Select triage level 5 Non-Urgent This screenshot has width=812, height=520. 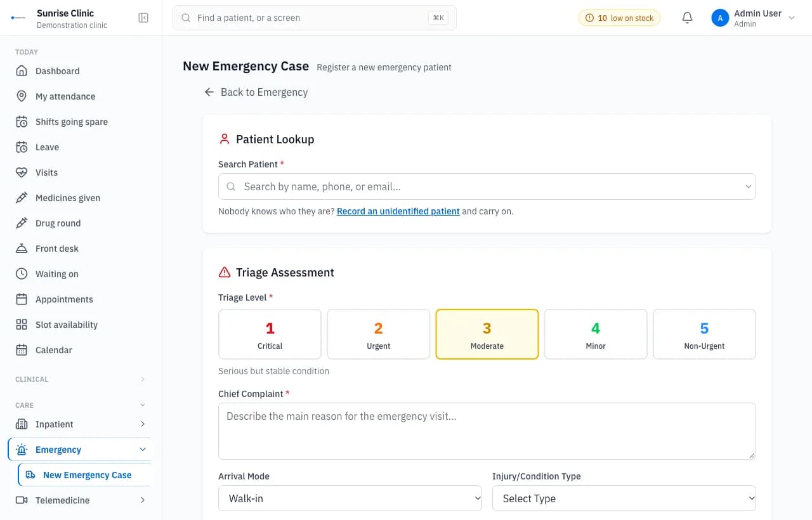[704, 334]
